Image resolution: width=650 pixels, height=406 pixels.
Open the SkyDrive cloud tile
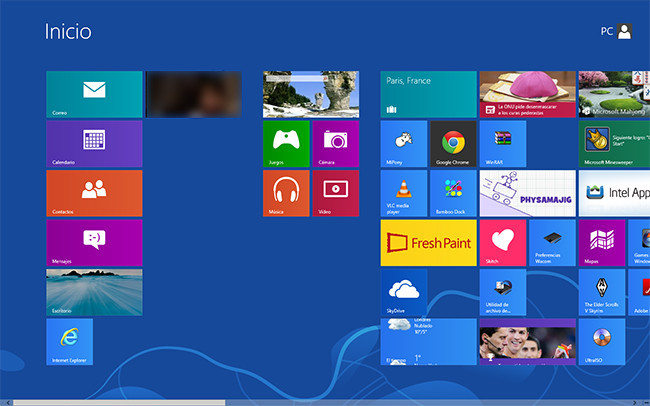point(404,292)
